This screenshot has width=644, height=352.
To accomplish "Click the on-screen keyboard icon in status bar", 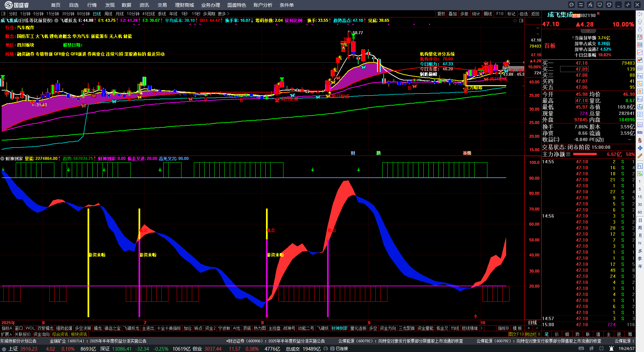I will pos(581,349).
